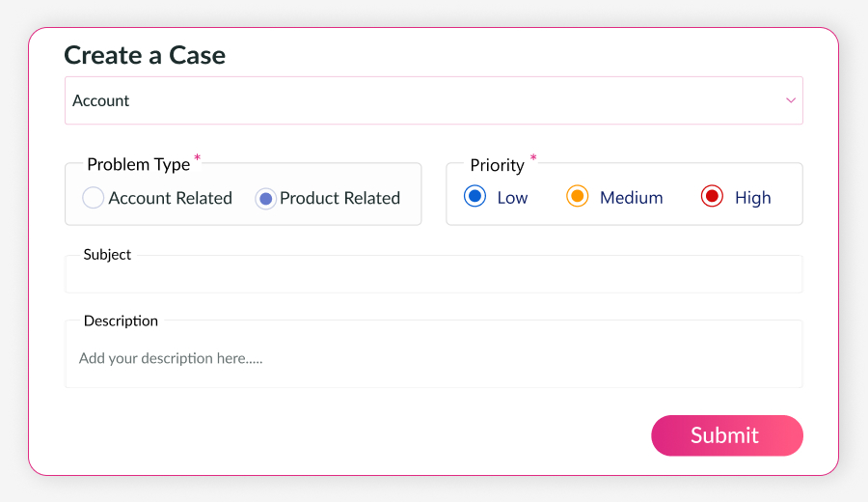
Task: Click the Account dropdown chevron arrow
Action: pos(791,100)
